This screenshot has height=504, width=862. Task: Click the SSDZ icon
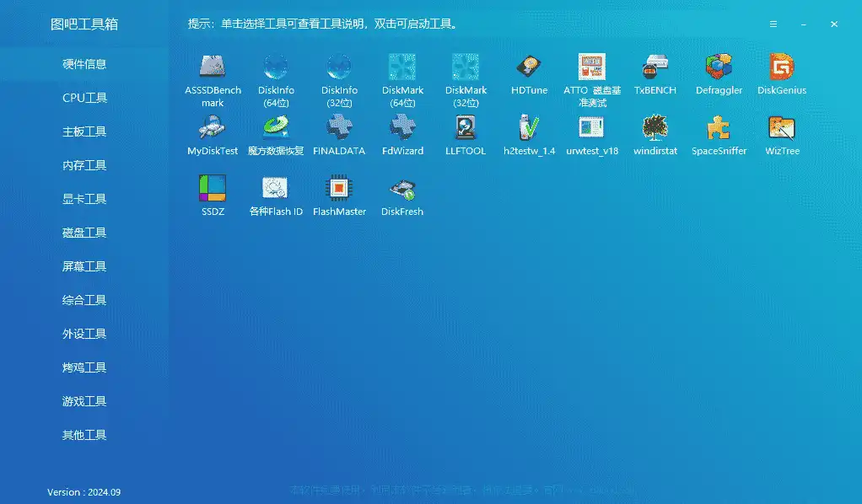pos(213,188)
